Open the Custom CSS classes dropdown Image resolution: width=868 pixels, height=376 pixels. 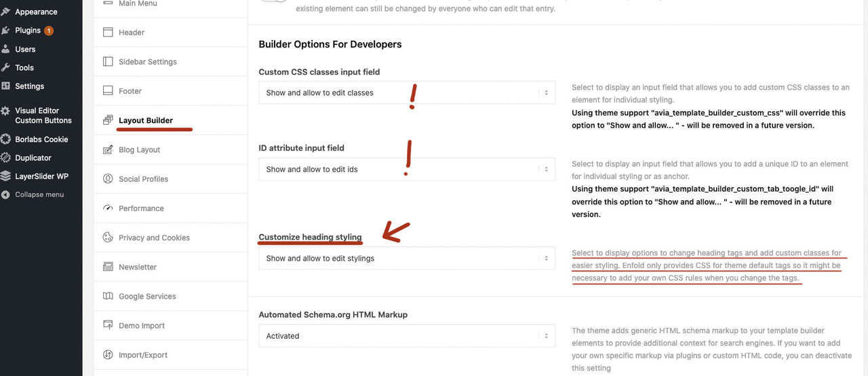[x=407, y=92]
